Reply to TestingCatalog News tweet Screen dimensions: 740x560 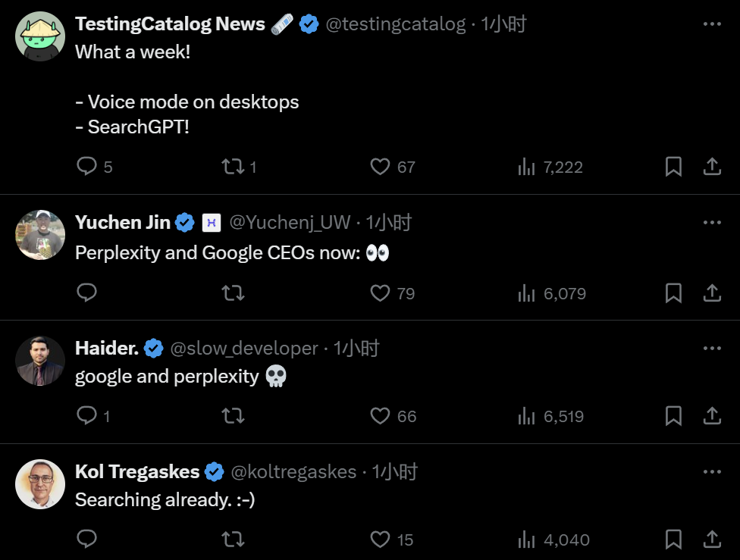(87, 166)
